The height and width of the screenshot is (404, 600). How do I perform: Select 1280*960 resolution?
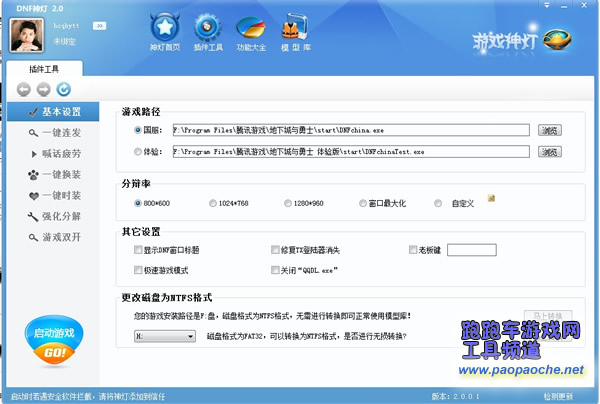288,203
